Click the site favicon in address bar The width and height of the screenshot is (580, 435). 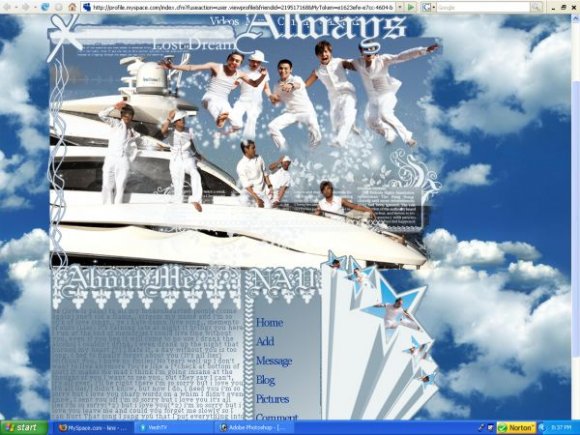click(x=87, y=7)
